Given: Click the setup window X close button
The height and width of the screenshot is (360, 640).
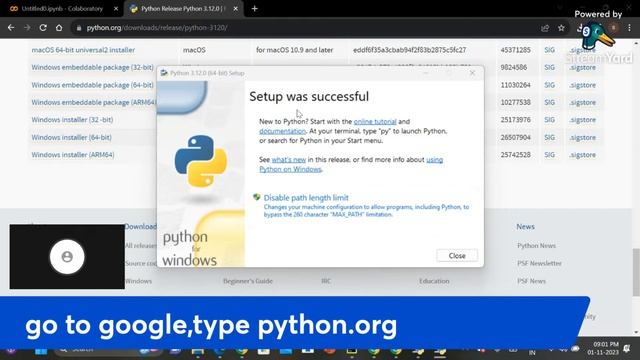Looking at the screenshot, I should 472,73.
